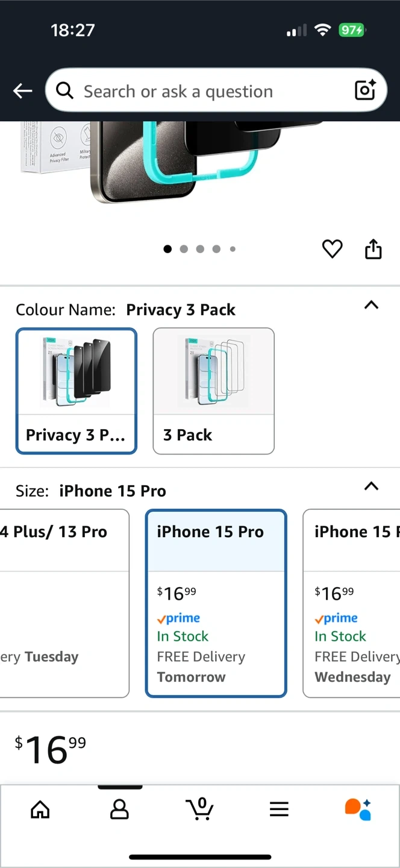Tap the $16.99 price text
The image size is (400, 868).
coord(51,749)
